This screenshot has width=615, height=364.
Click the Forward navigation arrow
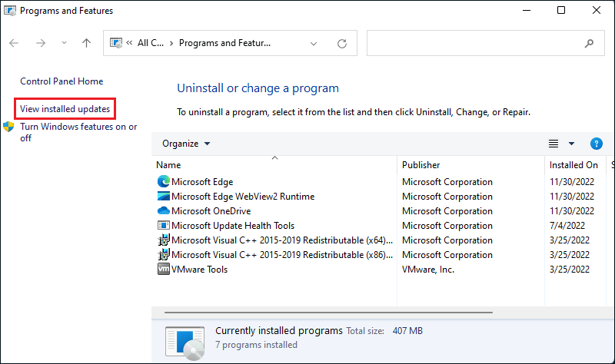click(41, 43)
